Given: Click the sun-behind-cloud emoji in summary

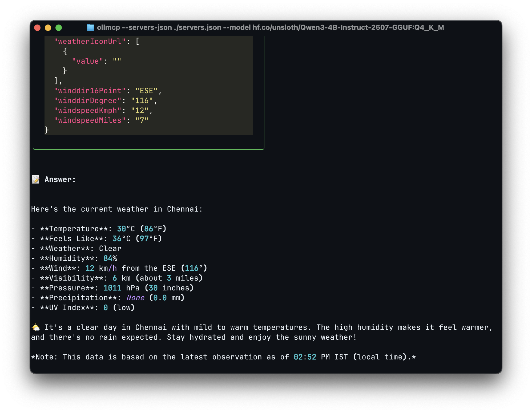Looking at the screenshot, I should pos(36,327).
